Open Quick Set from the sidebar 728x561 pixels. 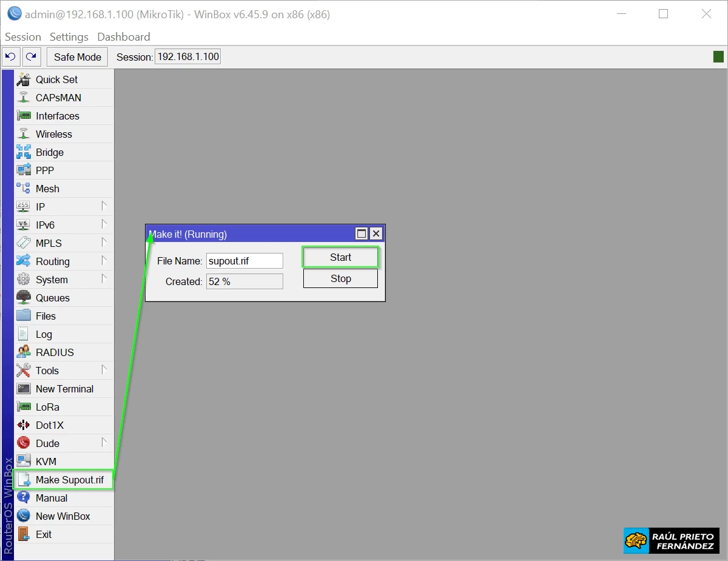(56, 79)
